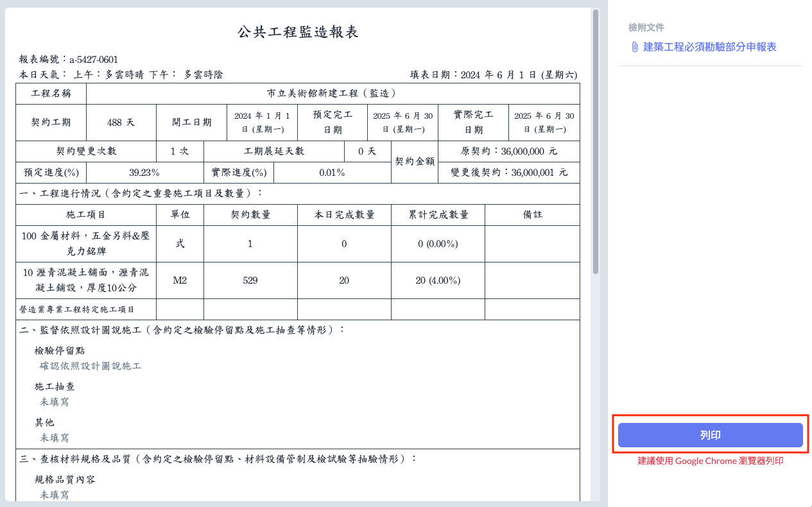Click the report's vertical scrollbar thumb
The height and width of the screenshot is (507, 812).
[x=596, y=141]
